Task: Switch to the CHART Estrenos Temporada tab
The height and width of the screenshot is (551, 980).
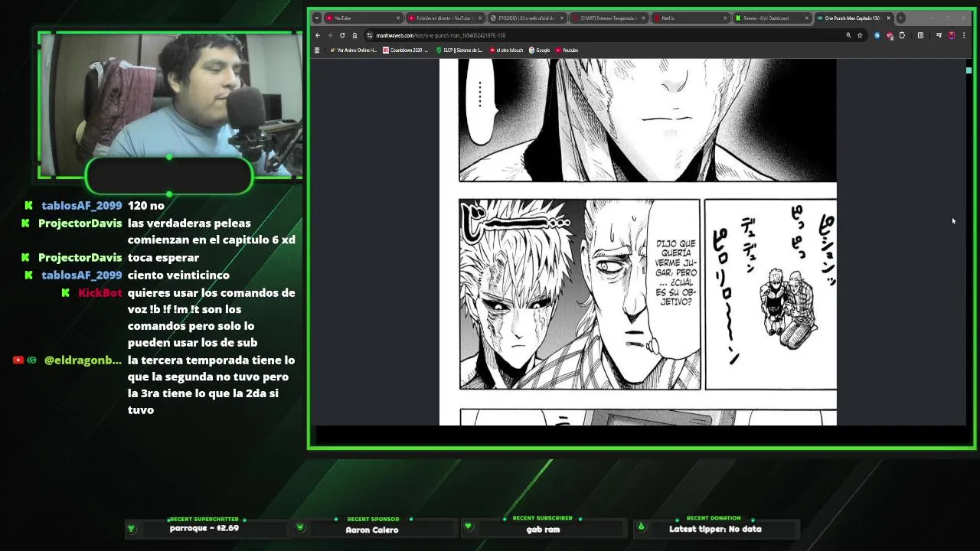Action: click(x=609, y=18)
